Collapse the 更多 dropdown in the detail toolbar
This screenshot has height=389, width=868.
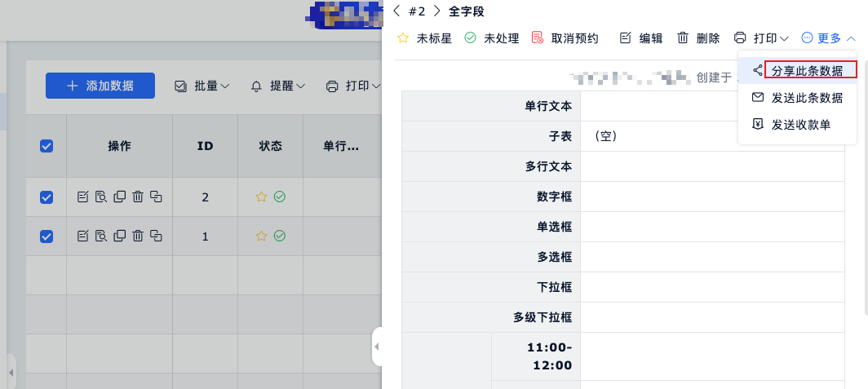point(828,38)
